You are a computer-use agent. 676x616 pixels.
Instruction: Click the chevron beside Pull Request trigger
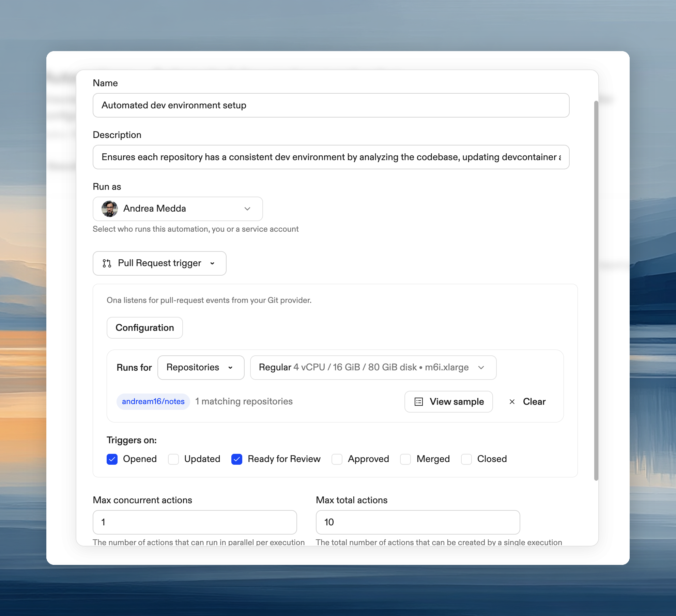click(213, 264)
